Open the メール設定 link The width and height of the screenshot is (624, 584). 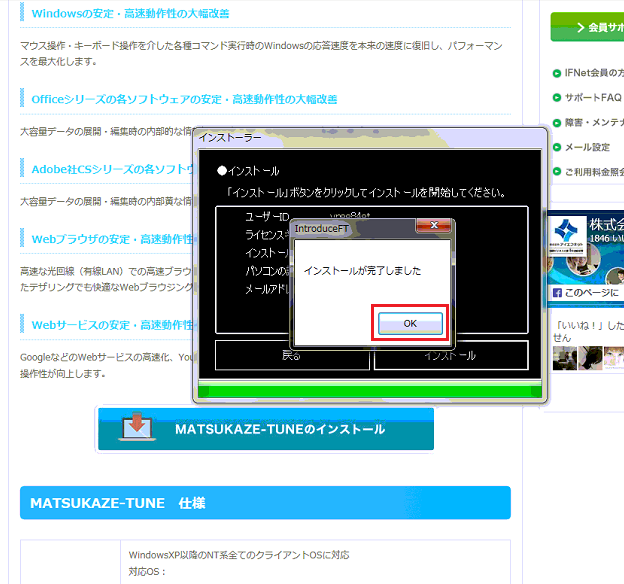pos(587,147)
